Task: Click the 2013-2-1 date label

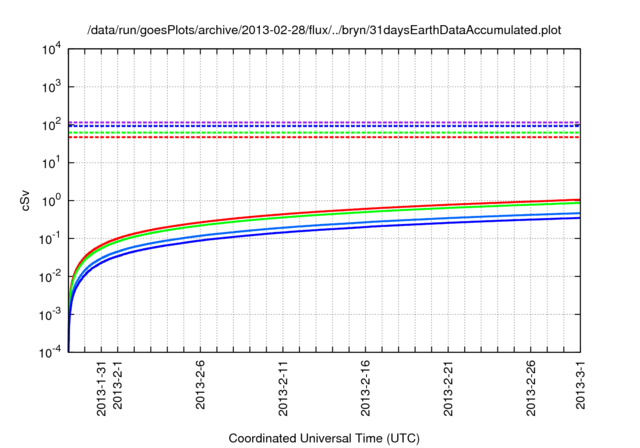Action: (118, 385)
